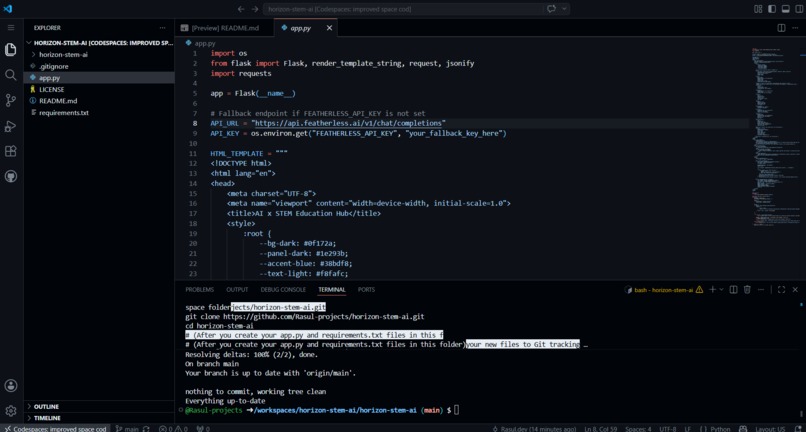The image size is (806, 432).
Task: Open the Accounts menu icon
Action: pos(11,386)
